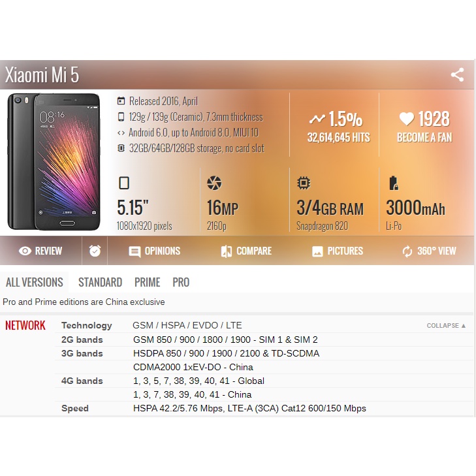
Task: Click the heart Become a Fan icon
Action: 407,119
